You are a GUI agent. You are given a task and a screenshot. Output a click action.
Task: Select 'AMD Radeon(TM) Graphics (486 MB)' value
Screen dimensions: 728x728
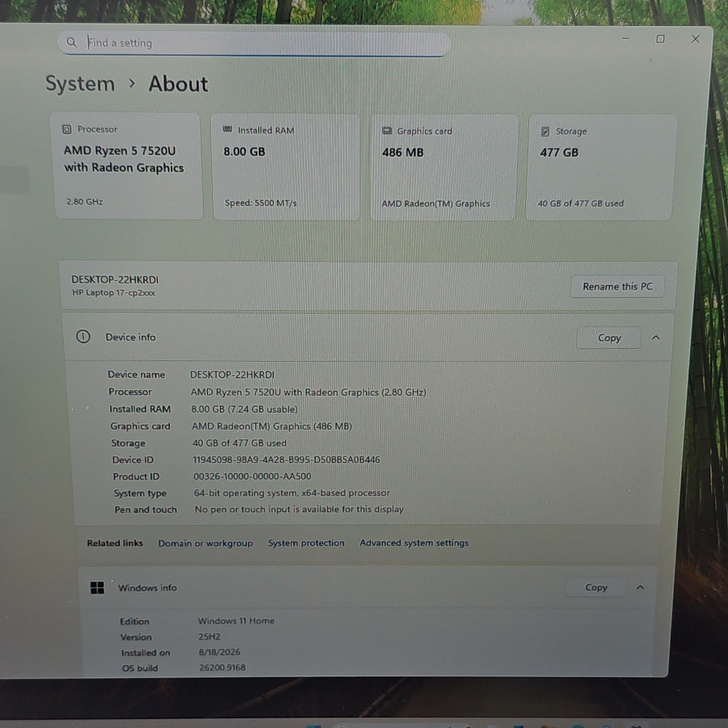tap(272, 426)
